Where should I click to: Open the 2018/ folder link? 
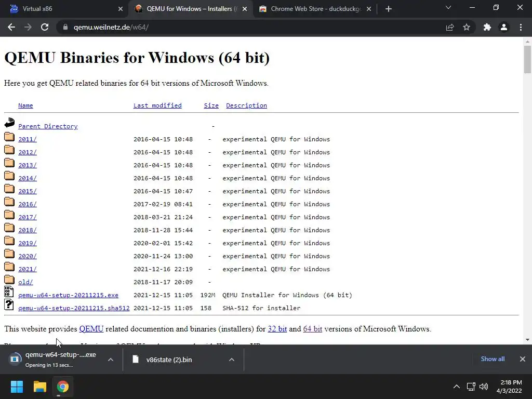(x=28, y=230)
